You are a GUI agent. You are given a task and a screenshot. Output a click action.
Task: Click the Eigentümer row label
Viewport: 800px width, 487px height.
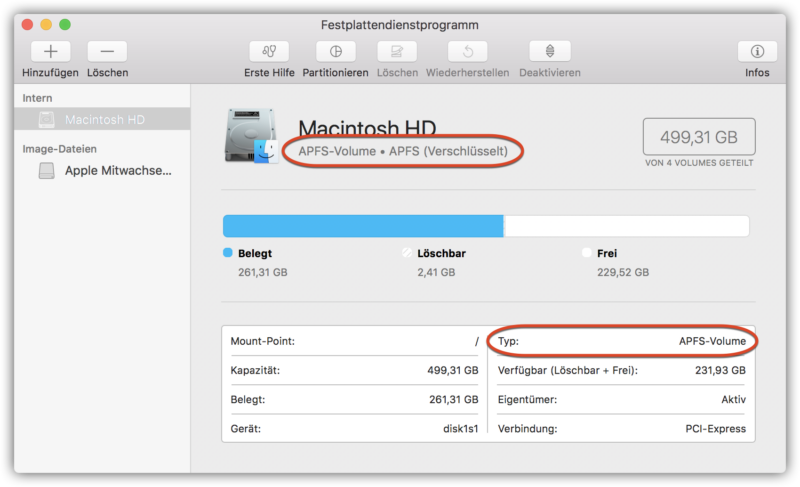[x=528, y=400]
